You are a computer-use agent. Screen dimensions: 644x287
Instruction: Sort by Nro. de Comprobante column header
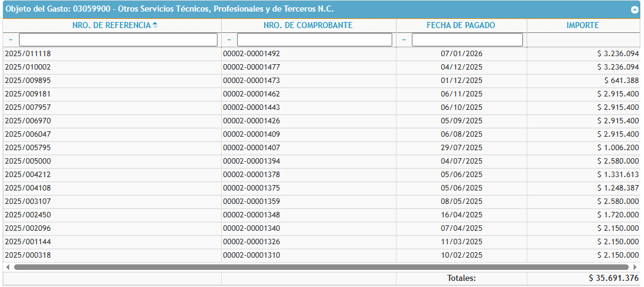pos(308,26)
